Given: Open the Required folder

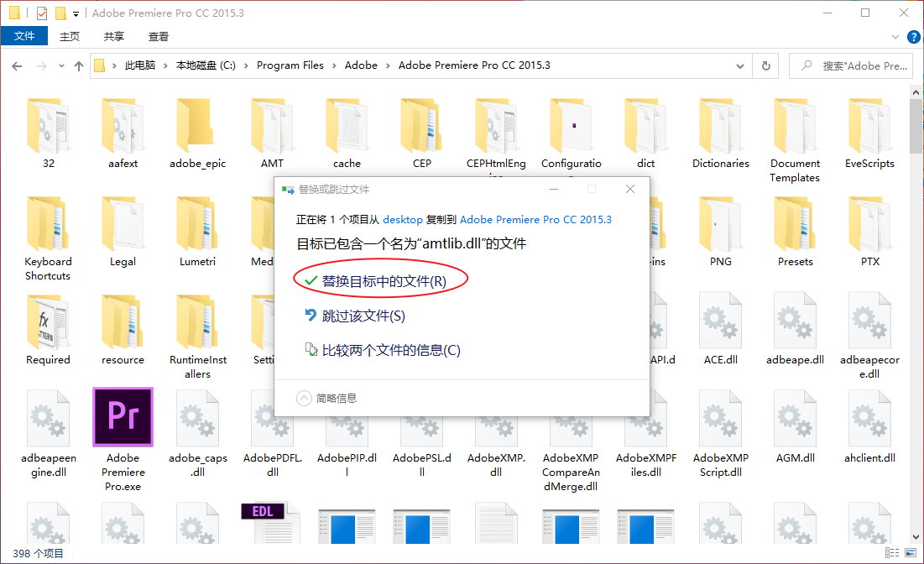Looking at the screenshot, I should tap(48, 322).
